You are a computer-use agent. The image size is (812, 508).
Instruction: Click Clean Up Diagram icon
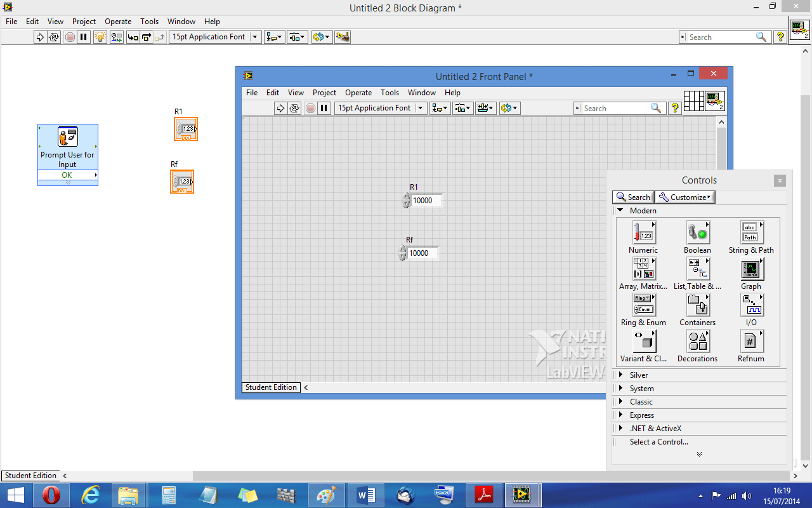pos(343,37)
